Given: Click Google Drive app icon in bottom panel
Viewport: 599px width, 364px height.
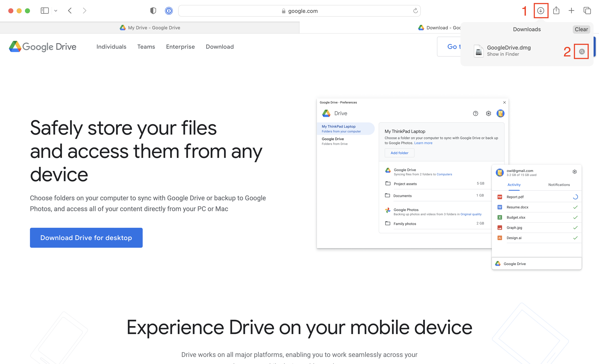Looking at the screenshot, I should (498, 263).
